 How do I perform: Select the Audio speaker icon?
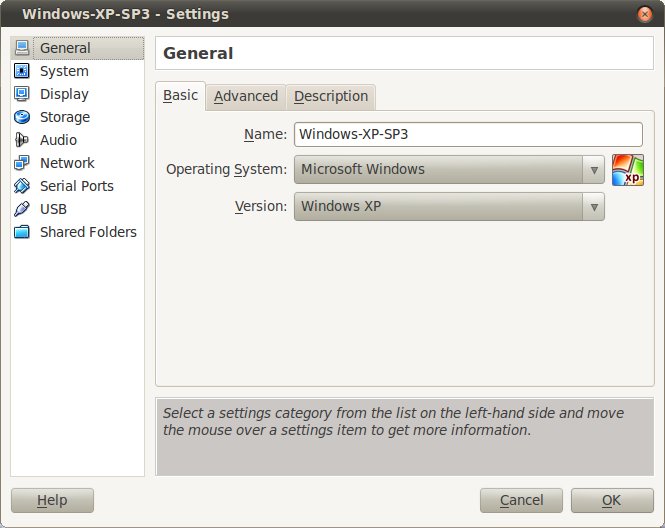(22, 140)
